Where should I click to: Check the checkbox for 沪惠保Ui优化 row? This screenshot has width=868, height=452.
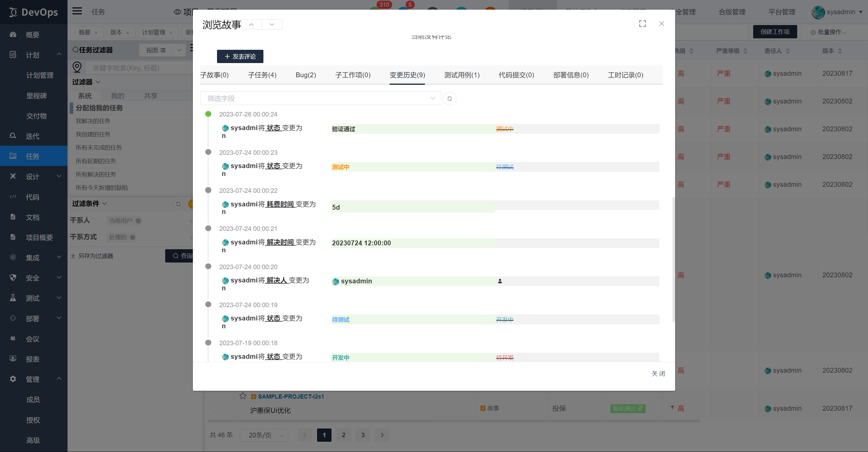pyautogui.click(x=216, y=408)
